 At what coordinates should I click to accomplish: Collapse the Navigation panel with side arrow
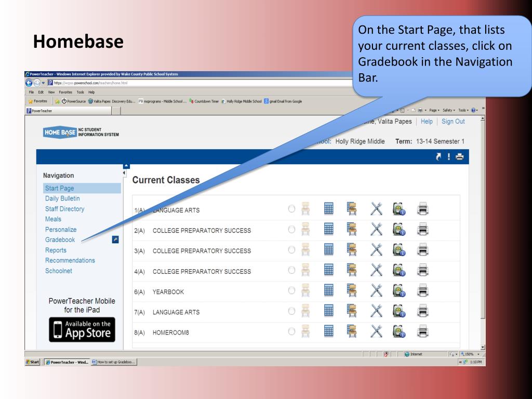[x=124, y=173]
